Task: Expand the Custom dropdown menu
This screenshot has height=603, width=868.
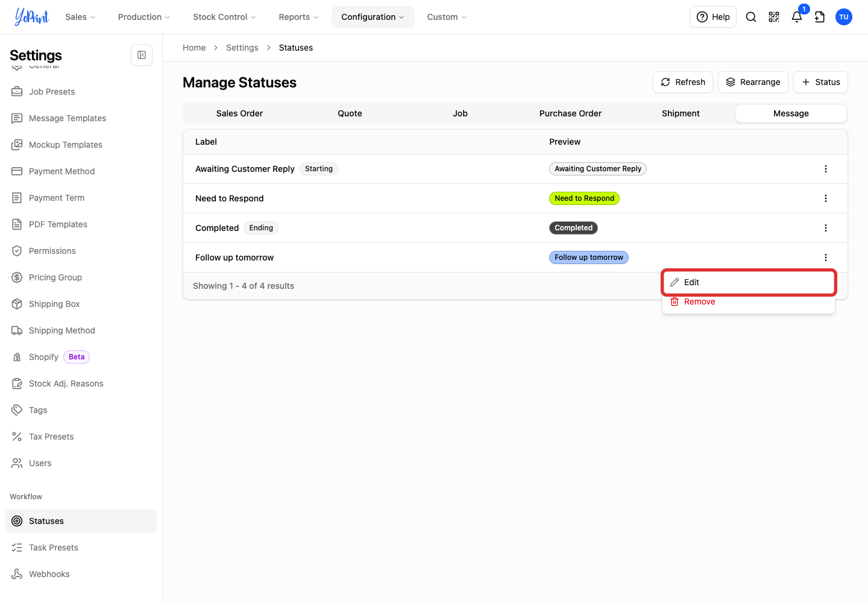Action: [447, 17]
